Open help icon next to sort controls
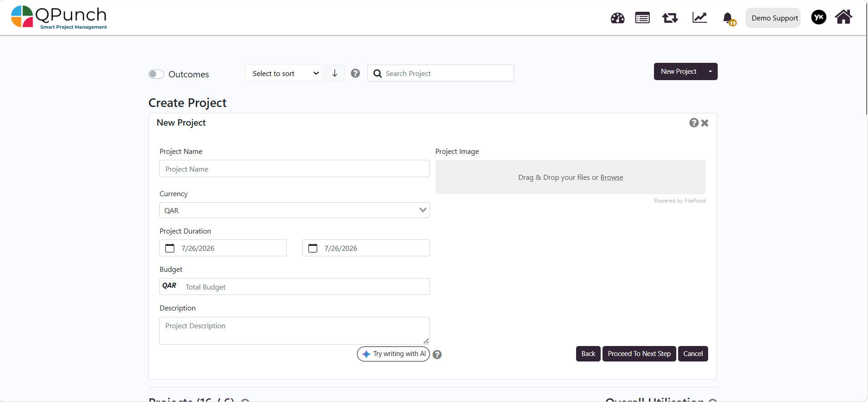This screenshot has height=402, width=868. pos(356,73)
